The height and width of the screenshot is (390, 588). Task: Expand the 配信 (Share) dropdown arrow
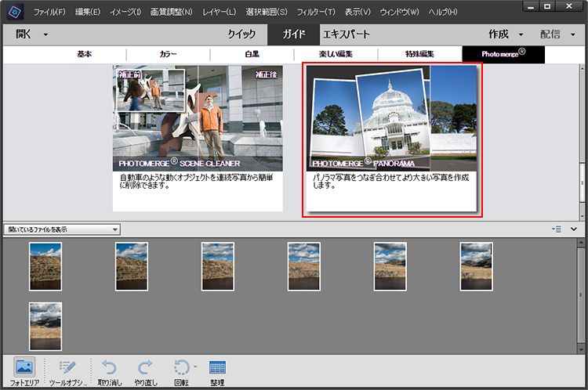(573, 34)
